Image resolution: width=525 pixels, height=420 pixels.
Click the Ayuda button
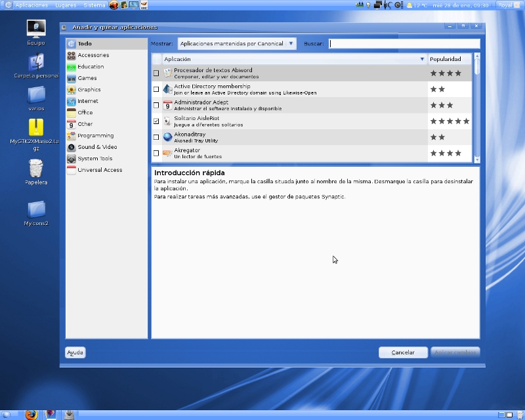(x=75, y=352)
